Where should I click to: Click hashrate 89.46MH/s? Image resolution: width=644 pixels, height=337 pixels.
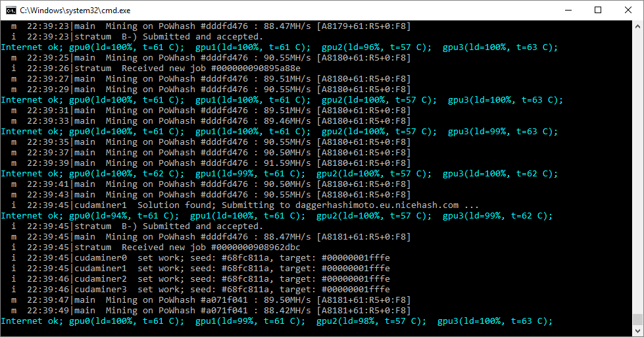click(287, 121)
